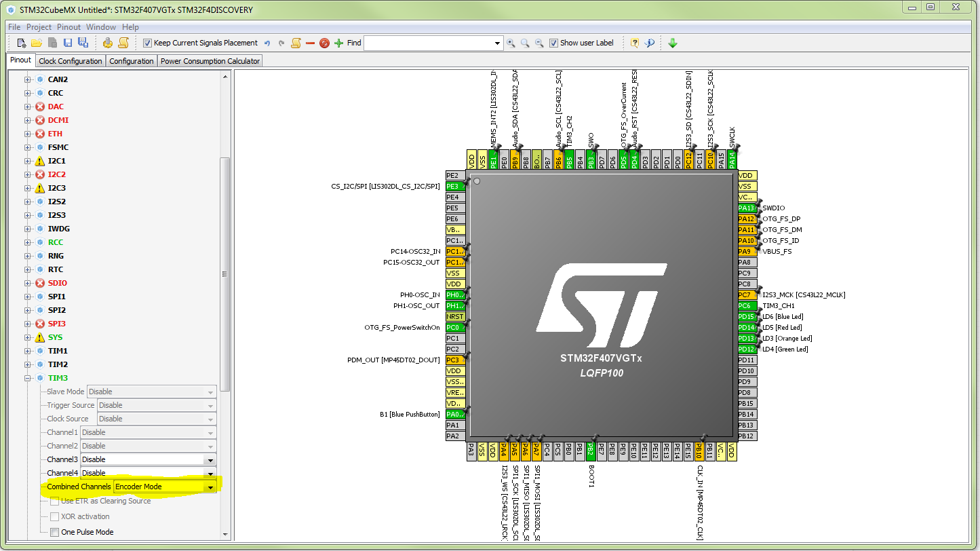Select pin PC0 OTG_FS_PowerSwitchOn
The image size is (980, 551).
(455, 328)
